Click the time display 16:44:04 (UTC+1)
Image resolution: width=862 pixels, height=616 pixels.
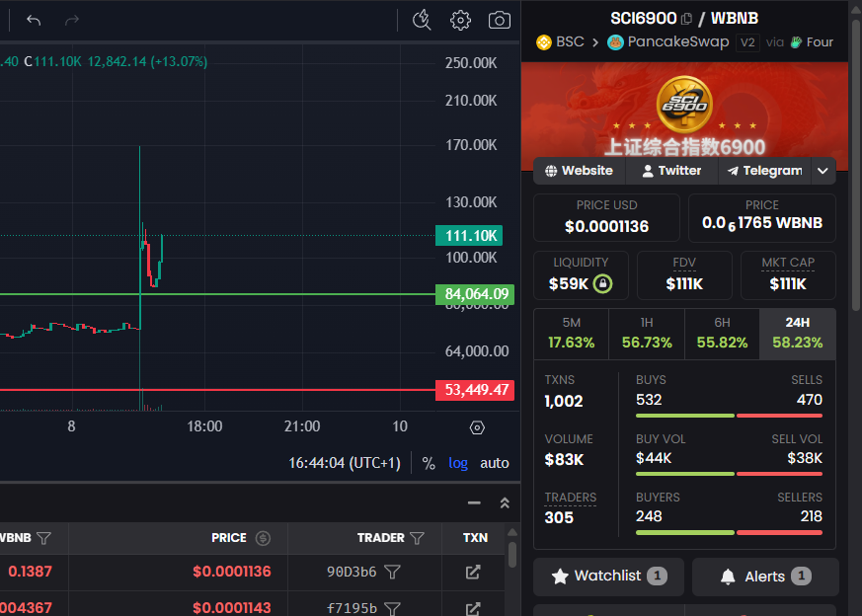coord(345,463)
